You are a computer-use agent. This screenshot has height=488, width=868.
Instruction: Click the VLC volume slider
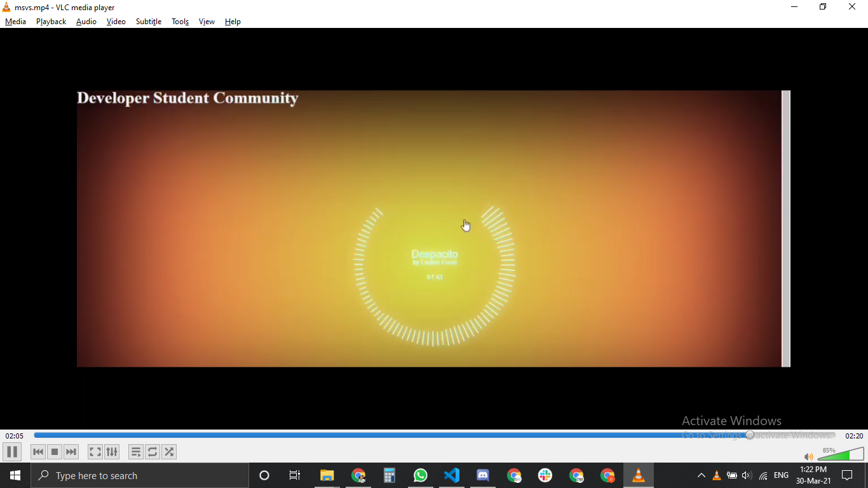tap(841, 454)
